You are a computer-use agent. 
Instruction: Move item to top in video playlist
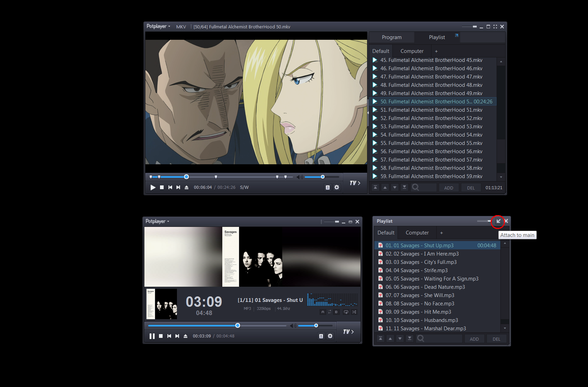pyautogui.click(x=375, y=187)
